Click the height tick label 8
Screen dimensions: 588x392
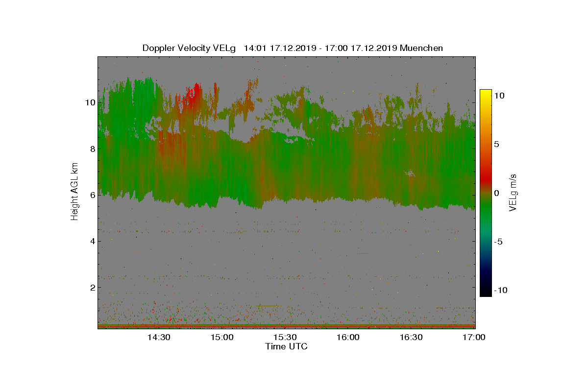click(x=92, y=148)
